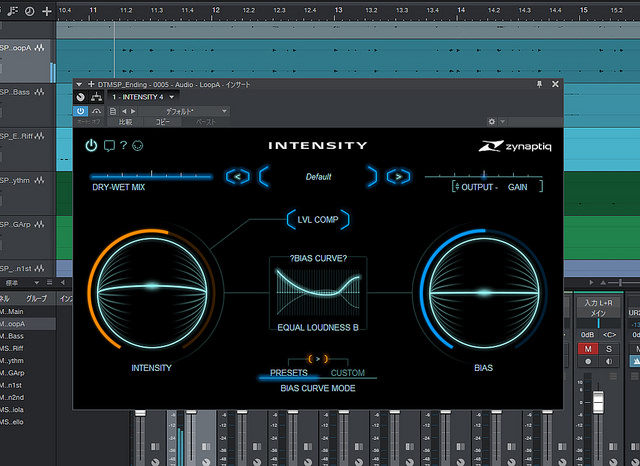Pin the plugin window
The height and width of the screenshot is (466, 640).
click(539, 84)
